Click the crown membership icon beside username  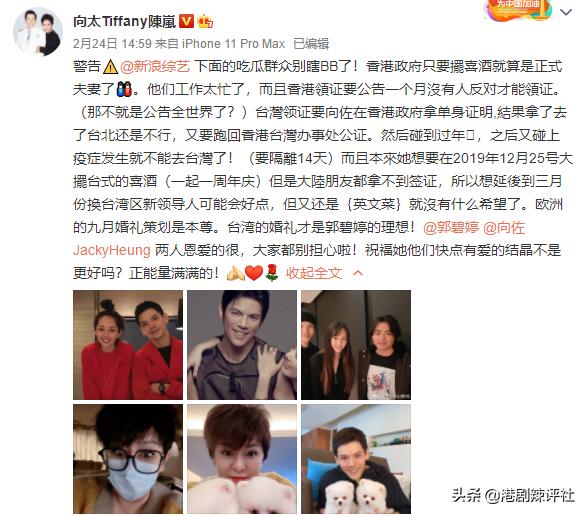[205, 22]
